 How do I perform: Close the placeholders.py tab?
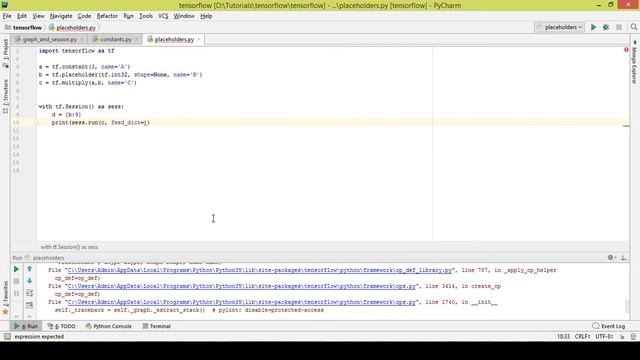point(199,39)
